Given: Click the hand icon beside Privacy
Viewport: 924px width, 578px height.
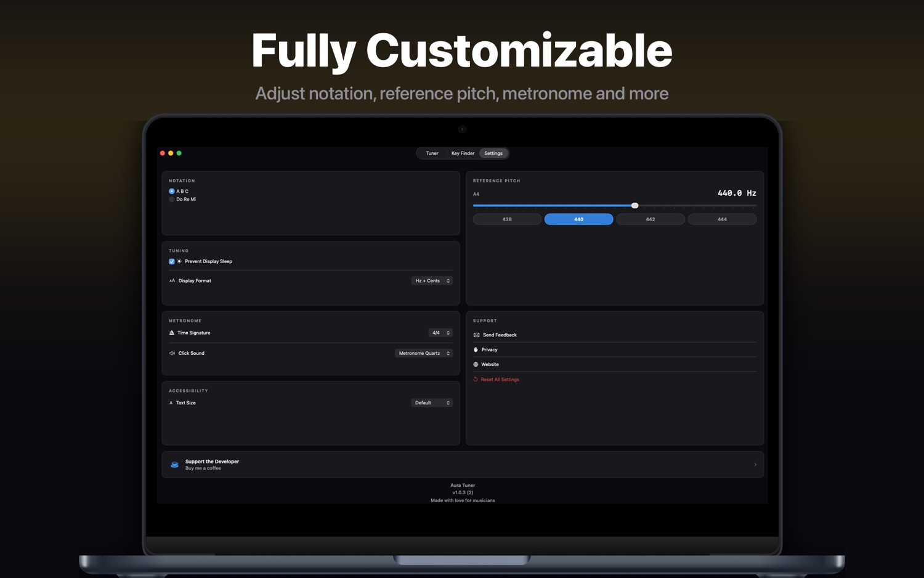Looking at the screenshot, I should (476, 349).
